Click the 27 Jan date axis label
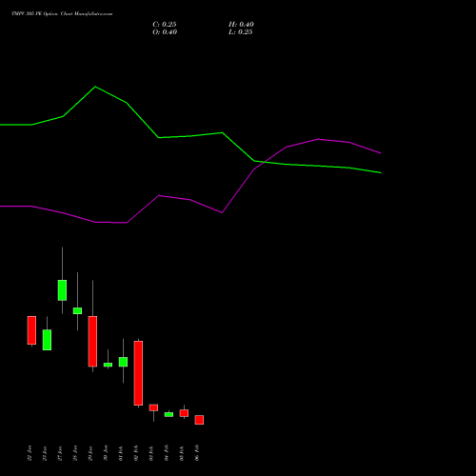Viewport: 476px width, 476px height. point(60,453)
